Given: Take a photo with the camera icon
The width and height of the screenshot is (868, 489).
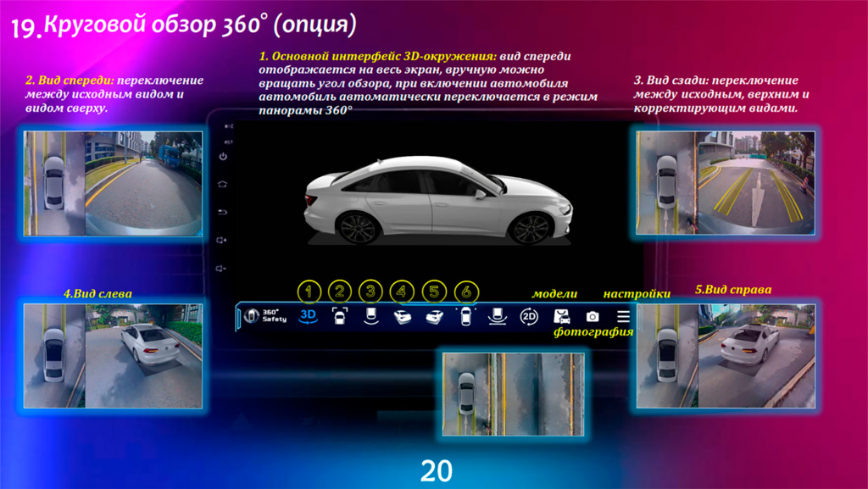Looking at the screenshot, I should pos(593,316).
